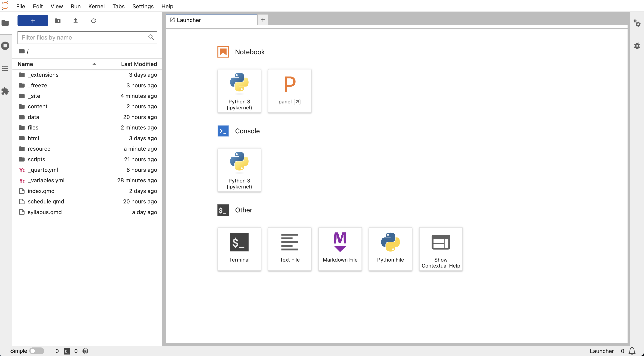Refresh the file browser list
Screen dimensions: 644x356
click(x=94, y=21)
